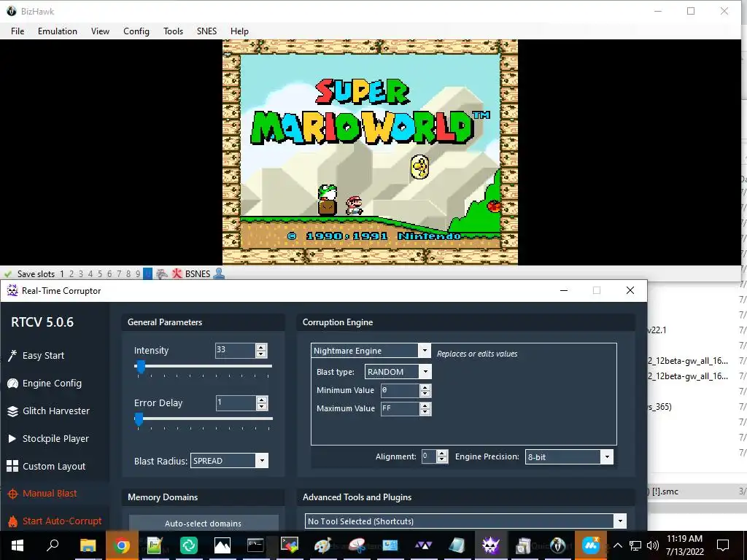This screenshot has height=560, width=747.
Task: Select save slot 5 in BizHawk status bar
Action: coord(99,274)
